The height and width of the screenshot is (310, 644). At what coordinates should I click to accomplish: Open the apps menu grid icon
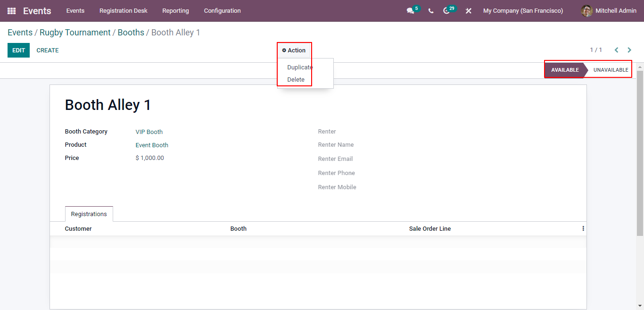click(x=11, y=10)
